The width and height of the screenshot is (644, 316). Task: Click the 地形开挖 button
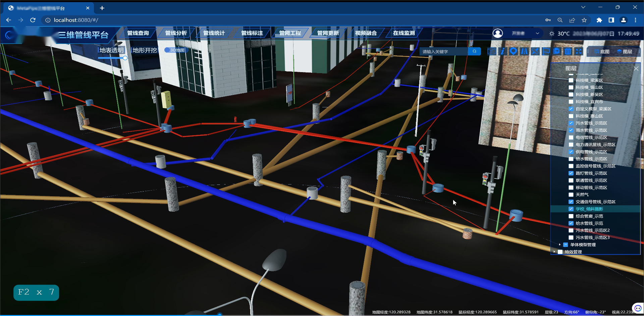(x=144, y=50)
